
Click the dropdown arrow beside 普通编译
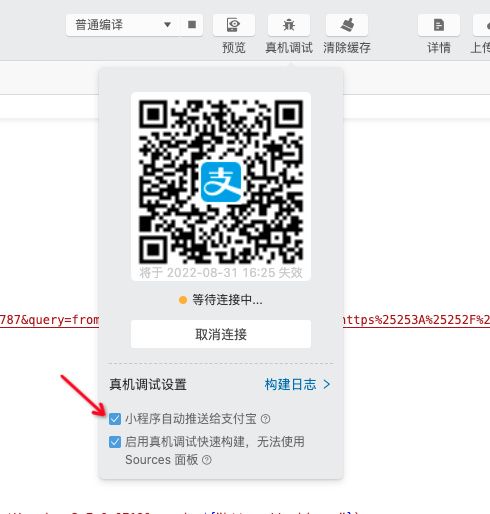pyautogui.click(x=167, y=25)
